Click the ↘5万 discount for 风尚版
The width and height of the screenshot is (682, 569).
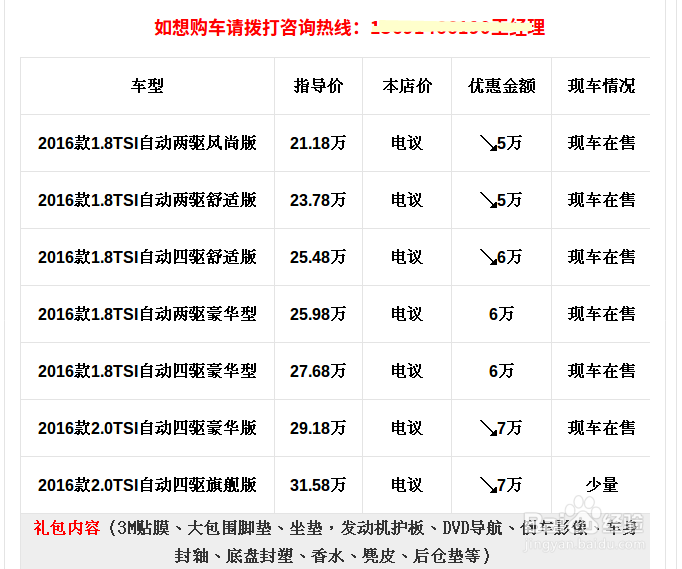501,143
